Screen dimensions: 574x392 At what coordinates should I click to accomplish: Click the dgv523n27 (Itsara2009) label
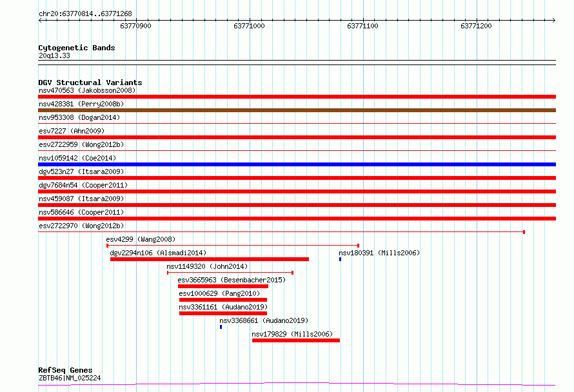(81, 171)
